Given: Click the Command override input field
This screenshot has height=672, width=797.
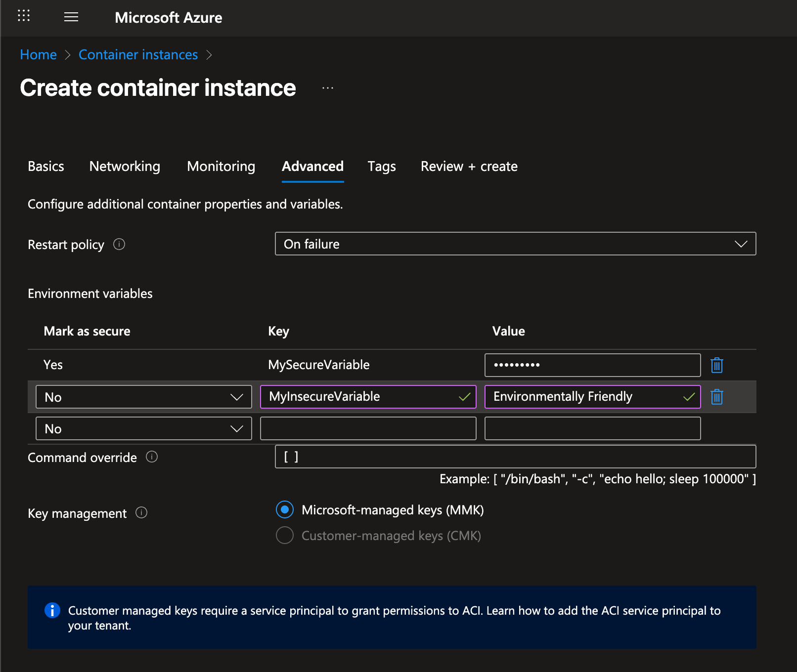Looking at the screenshot, I should tap(515, 457).
